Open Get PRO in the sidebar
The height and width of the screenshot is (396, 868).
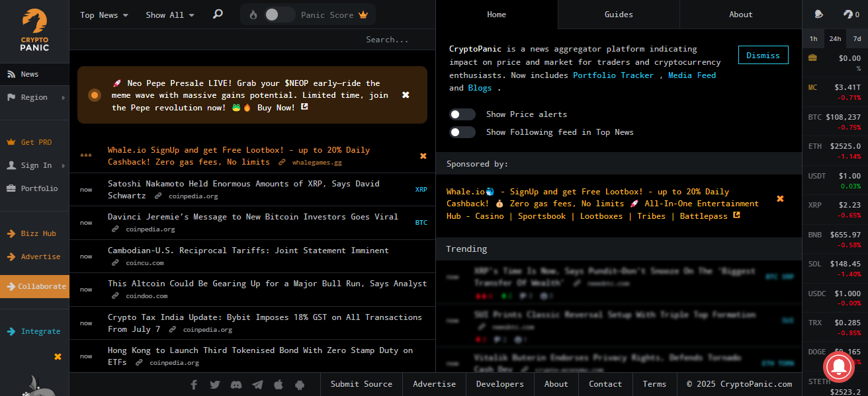tap(34, 142)
